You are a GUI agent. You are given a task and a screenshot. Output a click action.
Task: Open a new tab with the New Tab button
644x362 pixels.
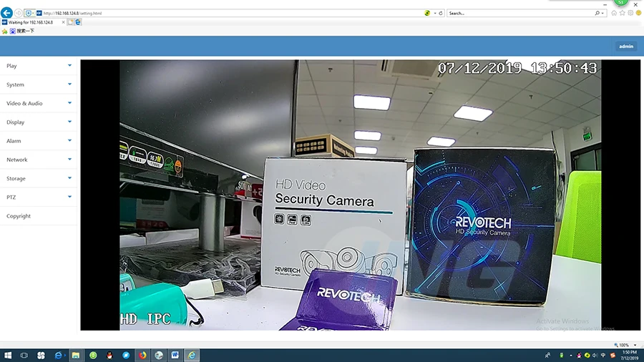click(x=70, y=22)
